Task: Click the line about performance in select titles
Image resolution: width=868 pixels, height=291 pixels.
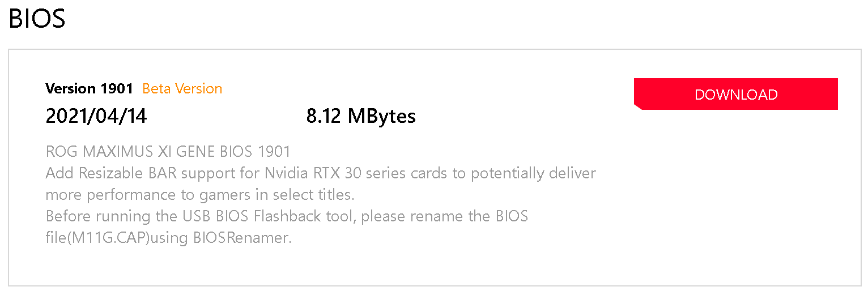Action: [x=200, y=195]
